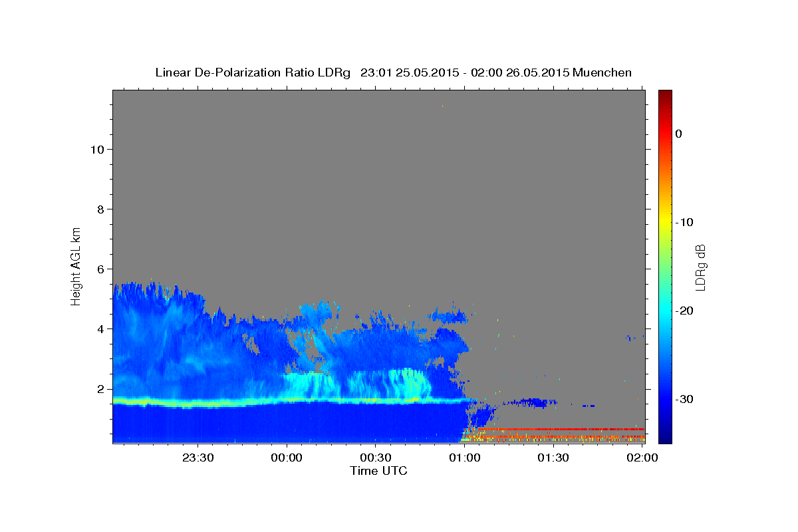Image resolution: width=798 pixels, height=532 pixels.
Task: Click the colorbar value -30
Action: (683, 399)
